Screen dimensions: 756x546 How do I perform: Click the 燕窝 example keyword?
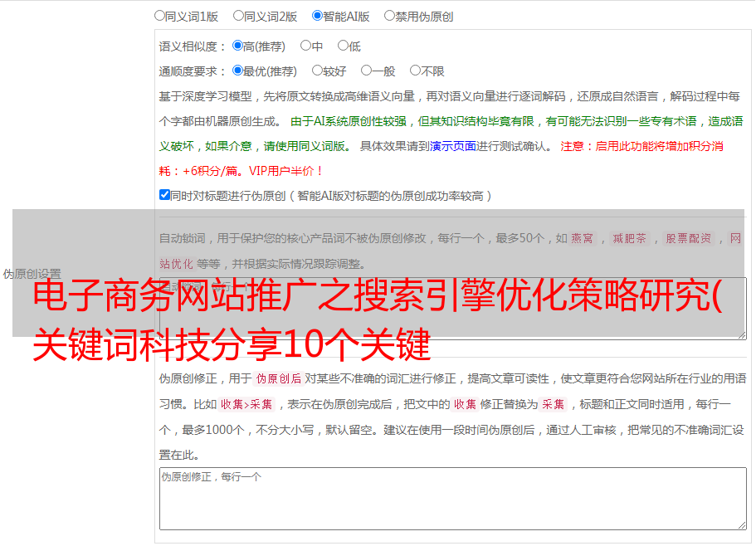pyautogui.click(x=582, y=238)
